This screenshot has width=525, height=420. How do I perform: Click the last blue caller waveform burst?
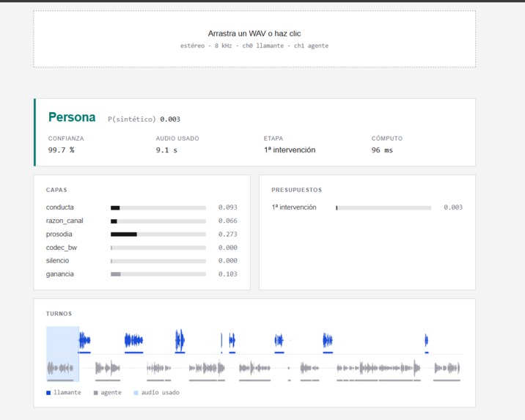[x=426, y=340]
